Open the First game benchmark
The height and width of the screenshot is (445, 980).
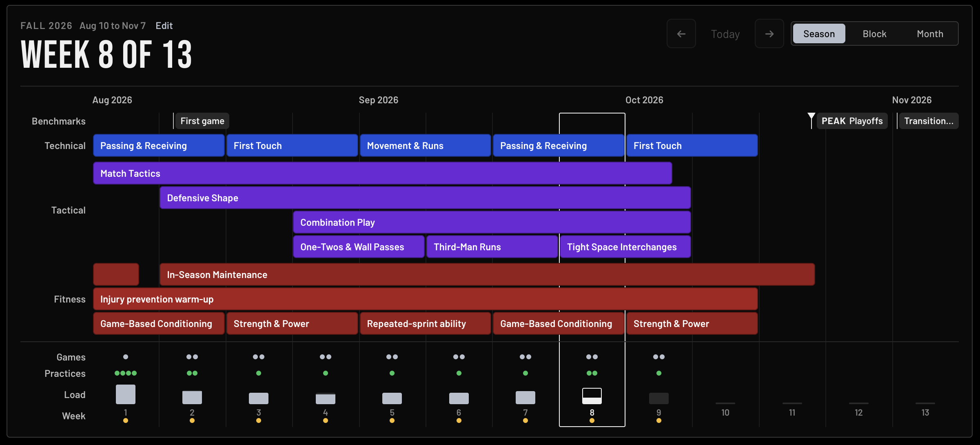tap(202, 121)
